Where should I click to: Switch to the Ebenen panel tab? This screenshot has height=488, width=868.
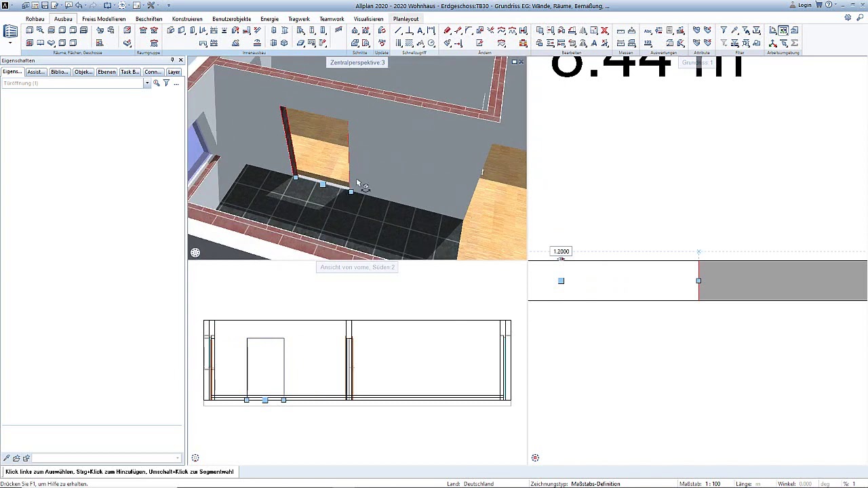tap(106, 72)
